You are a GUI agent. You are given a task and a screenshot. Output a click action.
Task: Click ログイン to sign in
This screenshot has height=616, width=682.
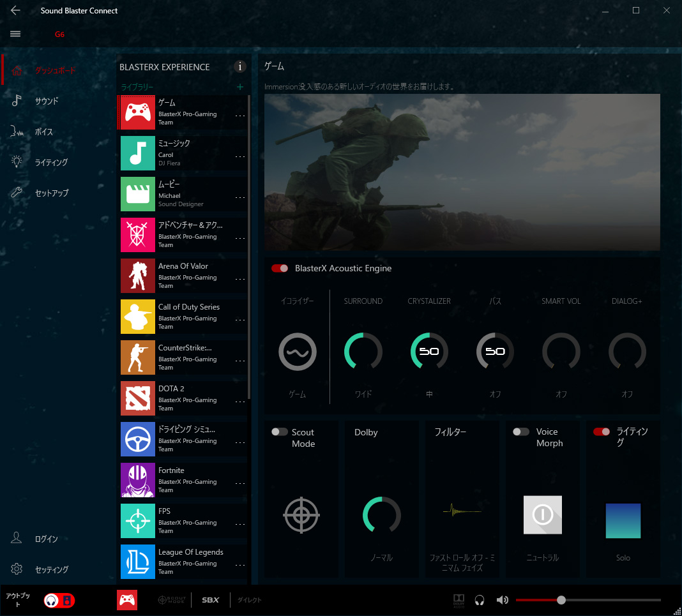[x=46, y=539]
